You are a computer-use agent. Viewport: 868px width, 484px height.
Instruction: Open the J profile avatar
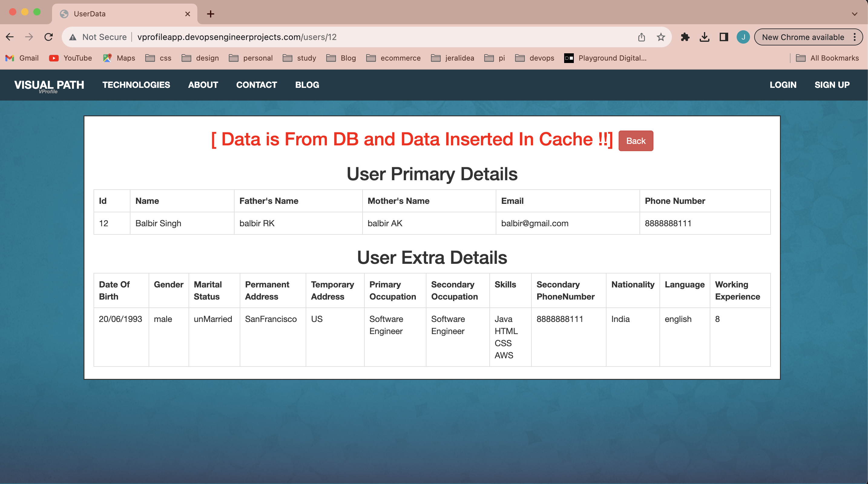[743, 37]
